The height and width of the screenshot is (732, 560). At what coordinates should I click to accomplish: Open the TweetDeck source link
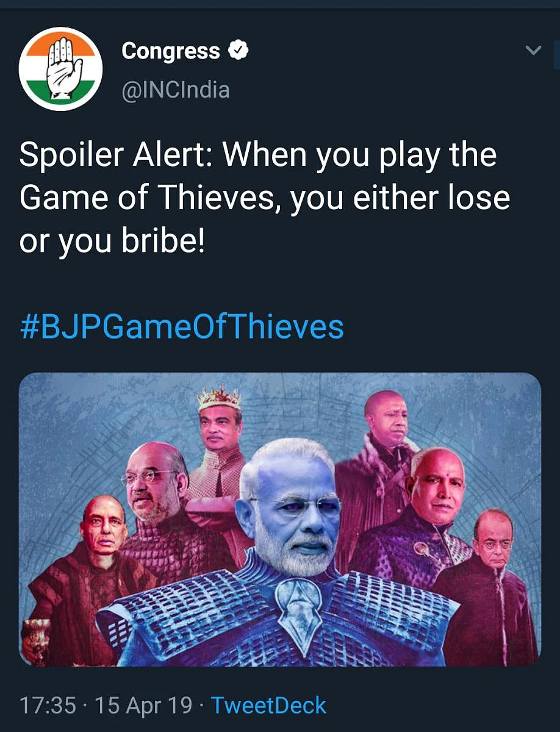click(x=268, y=706)
